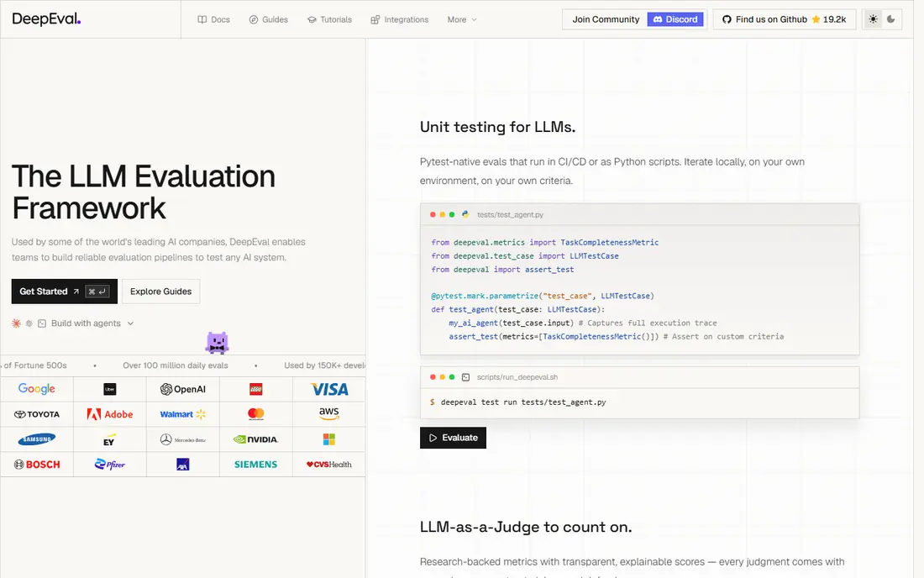Image resolution: width=924 pixels, height=578 pixels.
Task: Click "Over 100 million daily evals" text
Action: (x=176, y=365)
